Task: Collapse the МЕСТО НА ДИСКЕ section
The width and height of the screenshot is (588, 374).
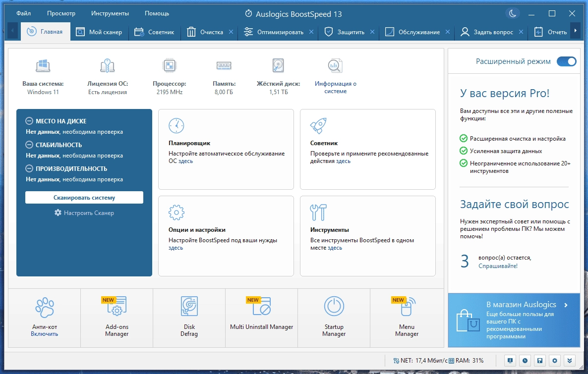Action: click(29, 121)
